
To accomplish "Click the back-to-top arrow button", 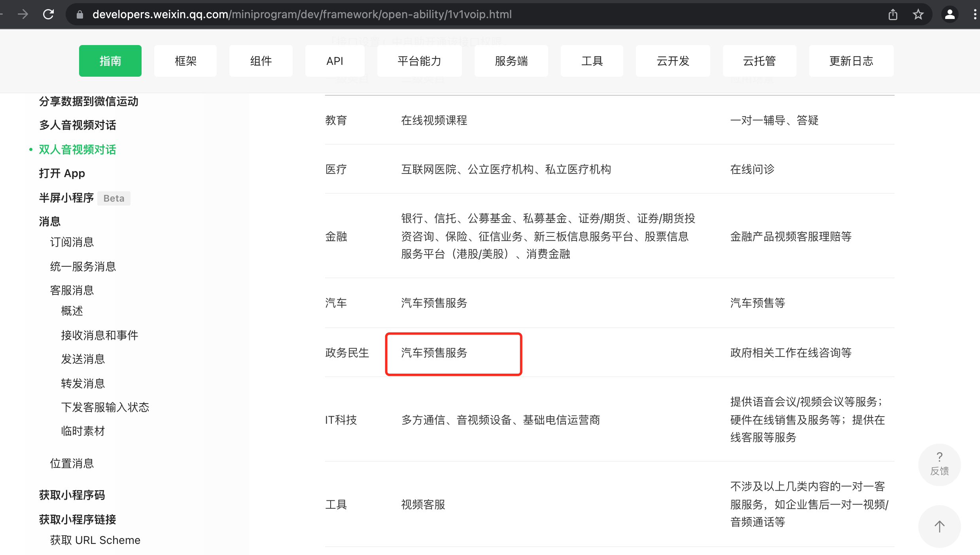I will coord(939,526).
